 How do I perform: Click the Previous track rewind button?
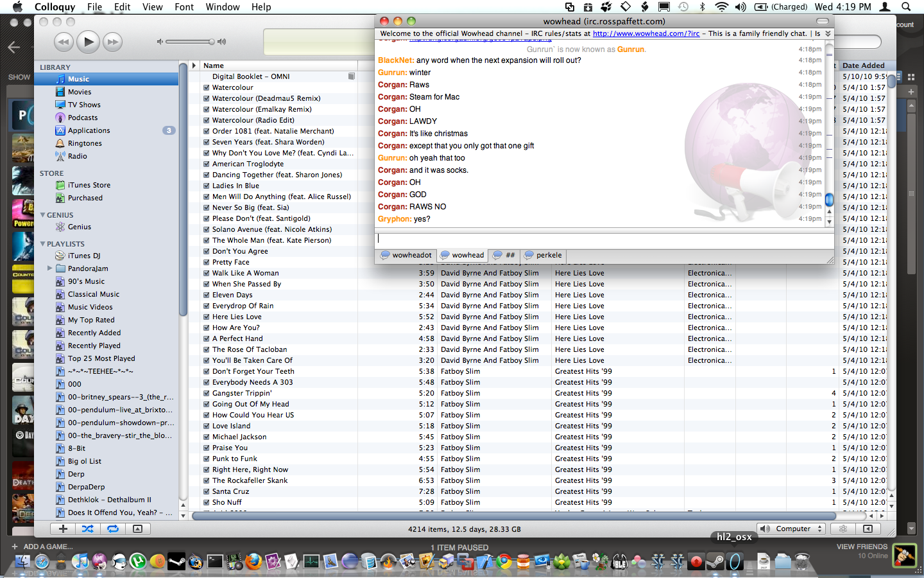click(64, 42)
